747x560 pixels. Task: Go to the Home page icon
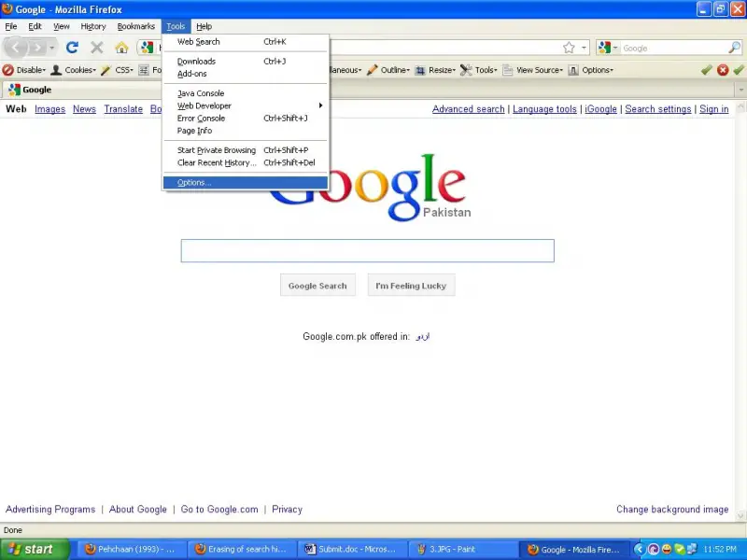(121, 48)
